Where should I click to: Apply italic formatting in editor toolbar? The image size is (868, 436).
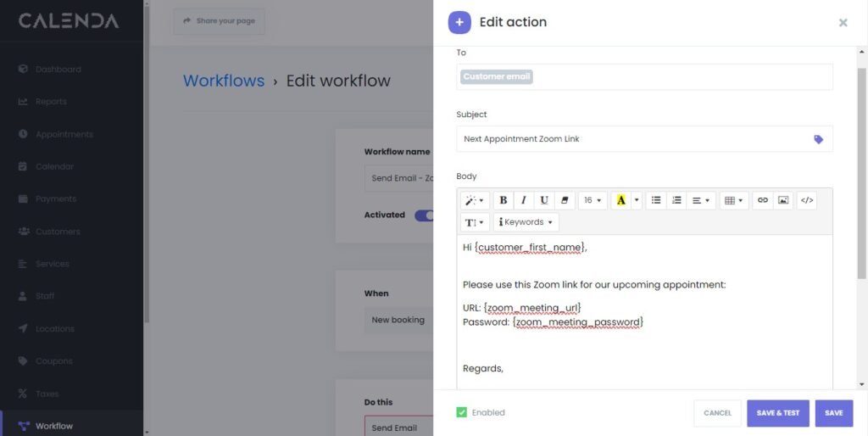click(x=524, y=200)
